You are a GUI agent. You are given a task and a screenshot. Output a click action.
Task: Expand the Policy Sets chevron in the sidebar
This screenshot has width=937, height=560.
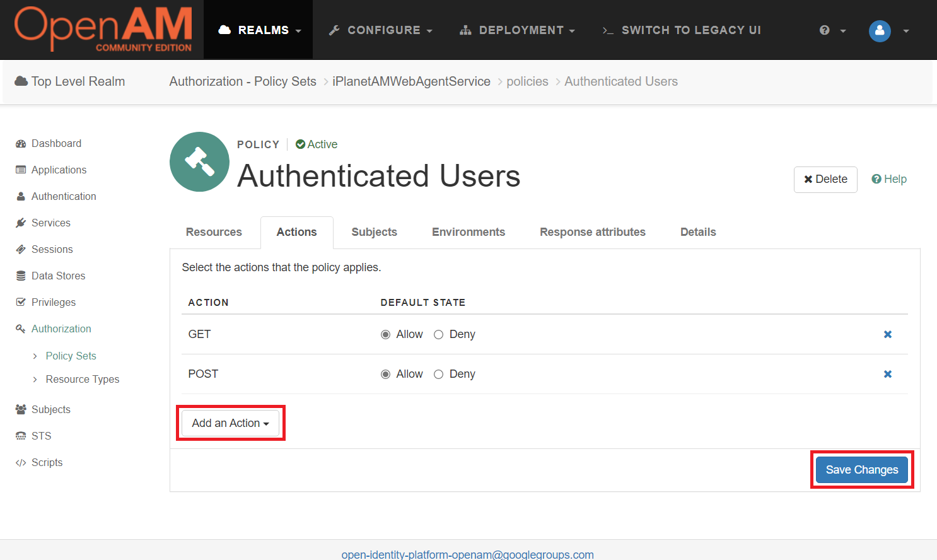point(35,356)
